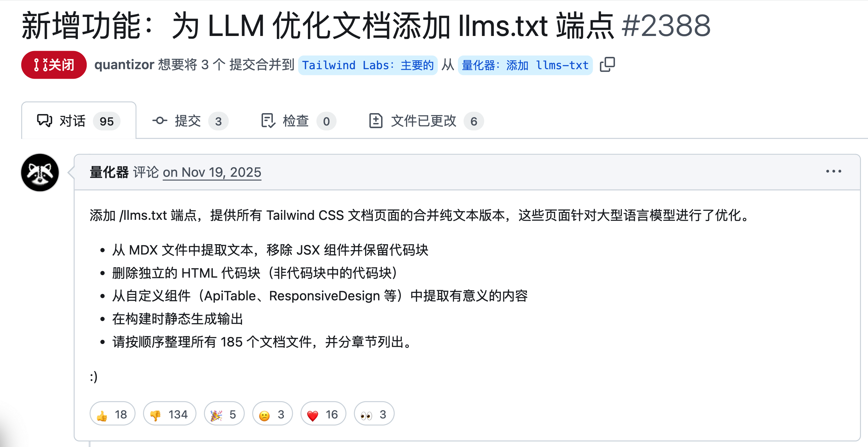This screenshot has height=447, width=868.
Task: Open the quantizor author profile link
Action: tap(124, 65)
